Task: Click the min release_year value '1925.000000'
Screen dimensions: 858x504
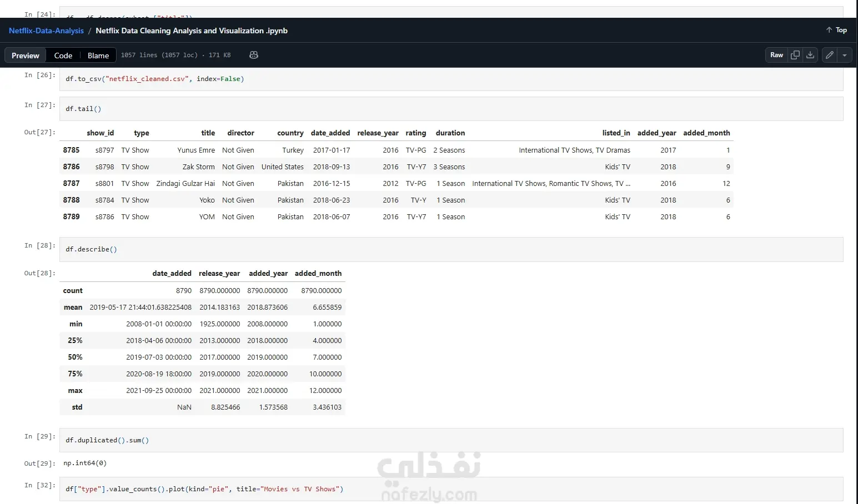Action: tap(220, 324)
